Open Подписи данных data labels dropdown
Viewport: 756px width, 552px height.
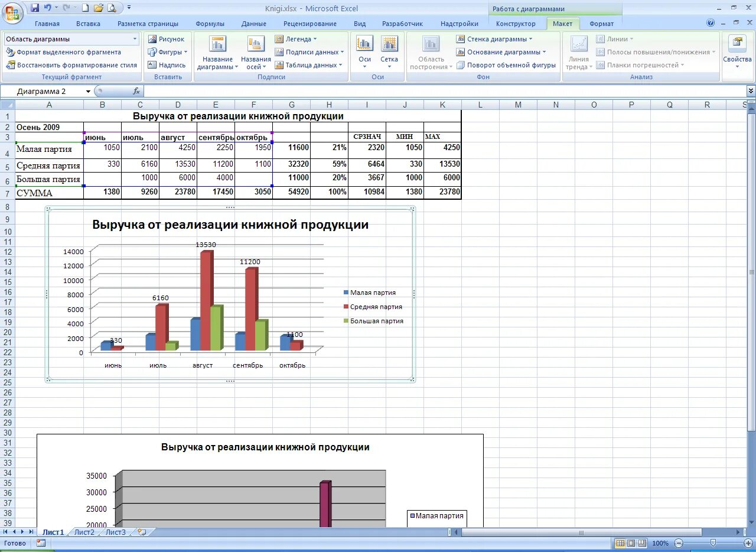pyautogui.click(x=309, y=52)
